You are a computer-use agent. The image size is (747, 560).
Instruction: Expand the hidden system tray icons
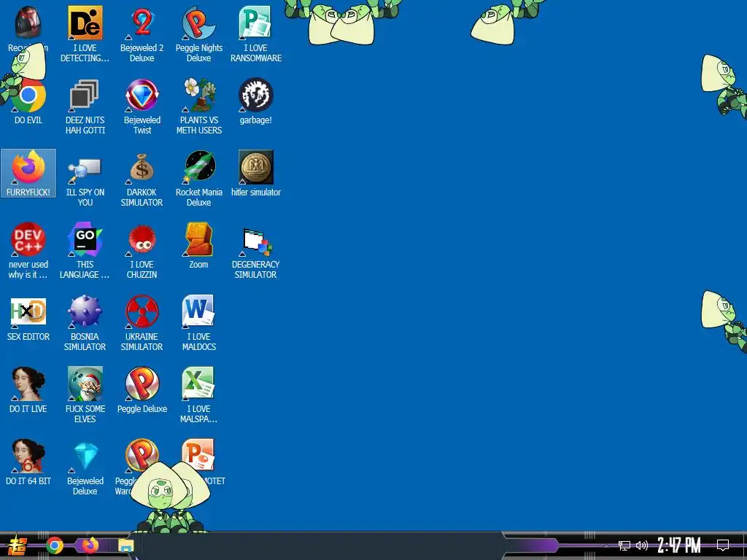(x=606, y=545)
